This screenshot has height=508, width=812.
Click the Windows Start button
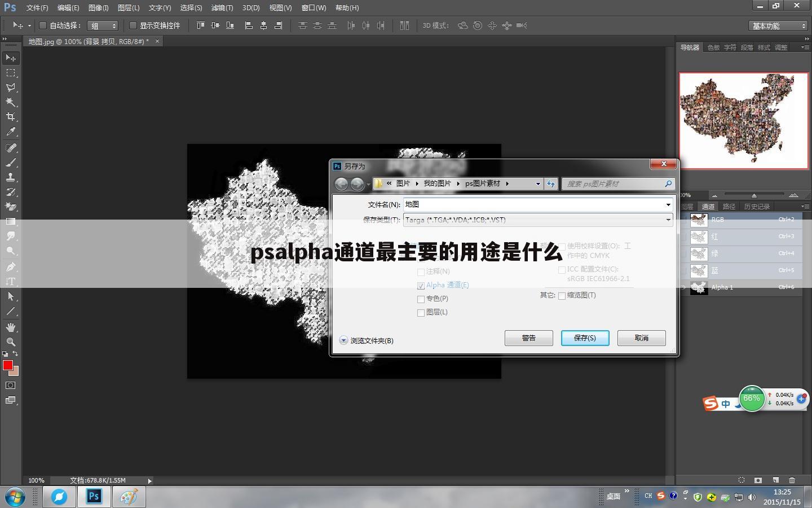point(15,497)
